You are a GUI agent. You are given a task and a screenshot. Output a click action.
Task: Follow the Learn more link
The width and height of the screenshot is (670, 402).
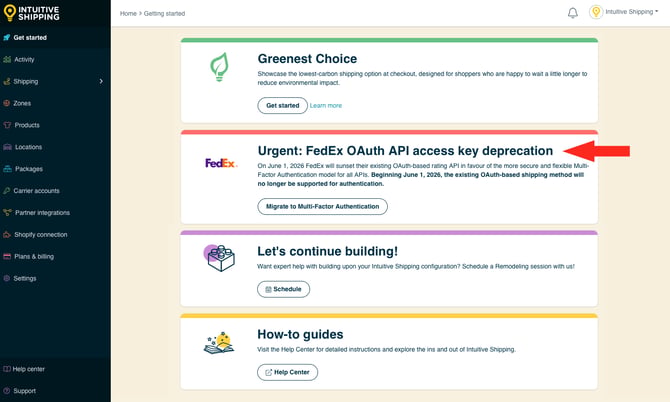(x=326, y=106)
